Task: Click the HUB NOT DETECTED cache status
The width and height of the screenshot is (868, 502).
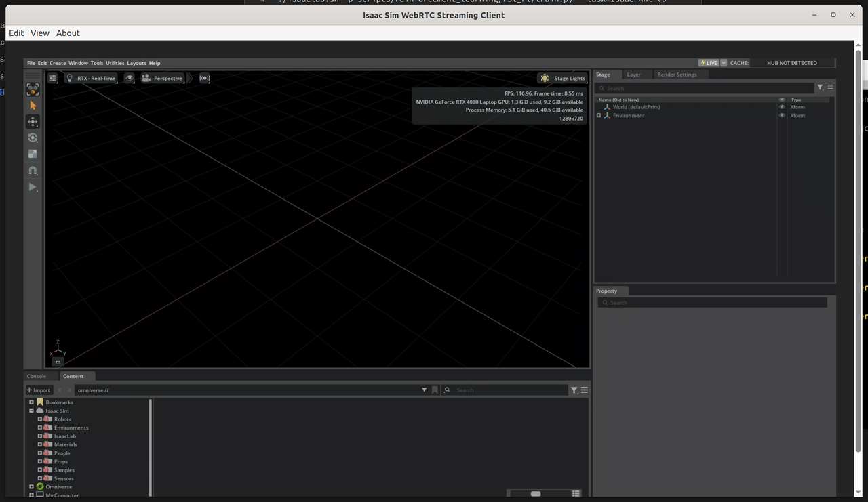Action: (791, 63)
